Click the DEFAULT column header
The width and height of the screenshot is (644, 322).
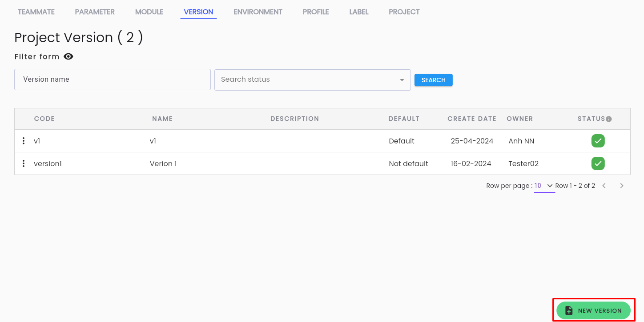[x=404, y=119]
